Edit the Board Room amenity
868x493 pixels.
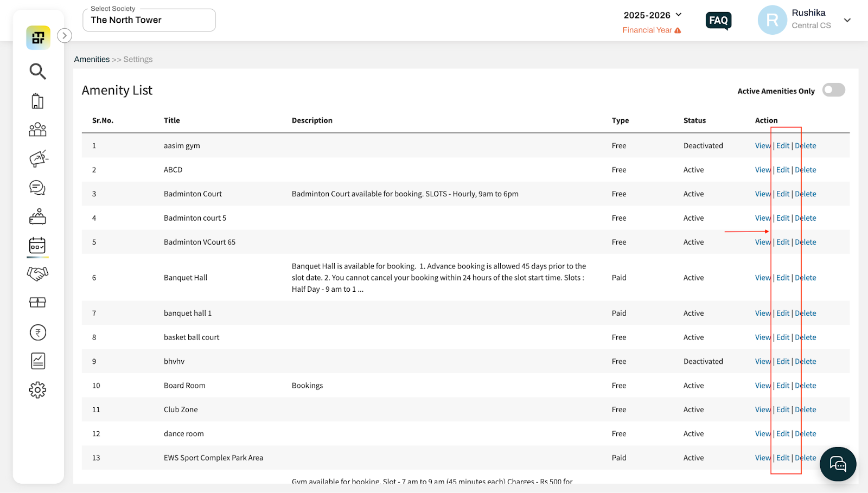[x=783, y=386]
